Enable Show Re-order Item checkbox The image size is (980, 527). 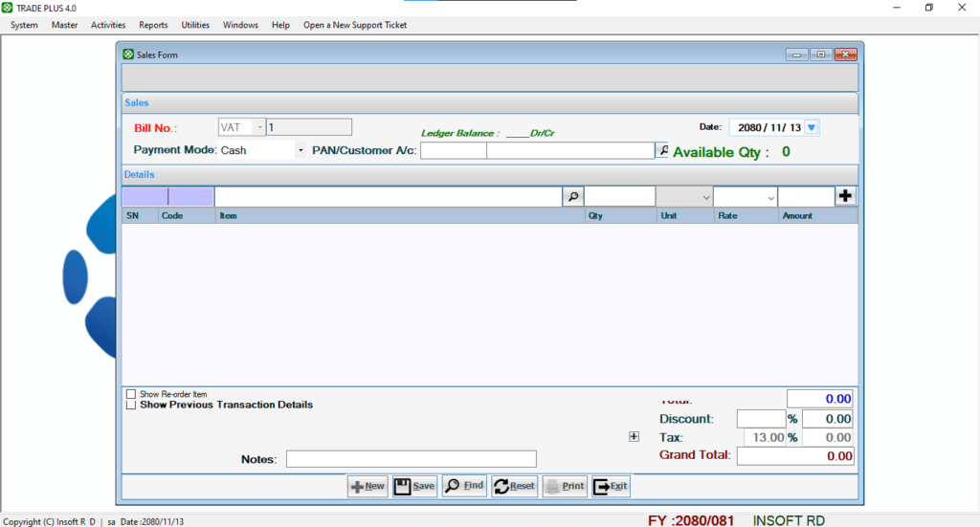coord(131,394)
